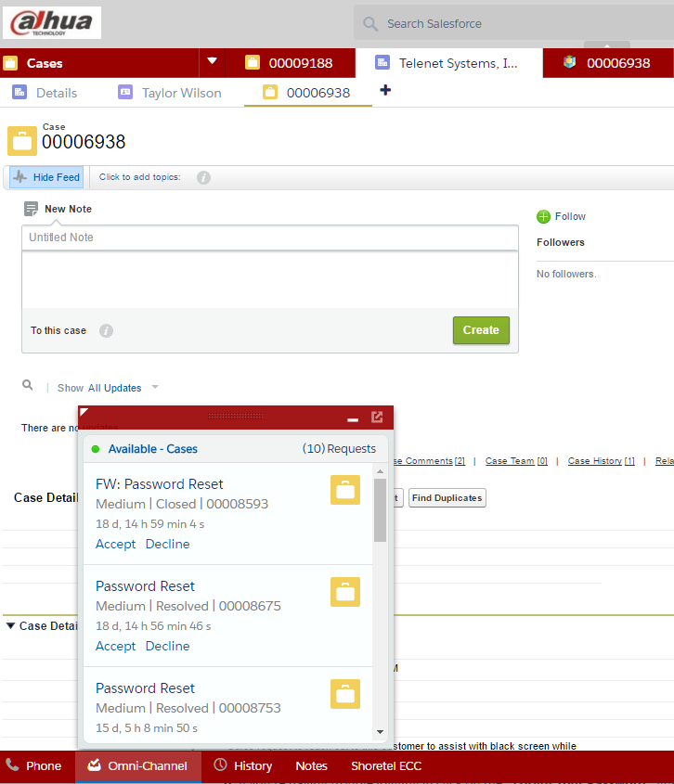
Task: Click to add topics link
Action: 139,177
